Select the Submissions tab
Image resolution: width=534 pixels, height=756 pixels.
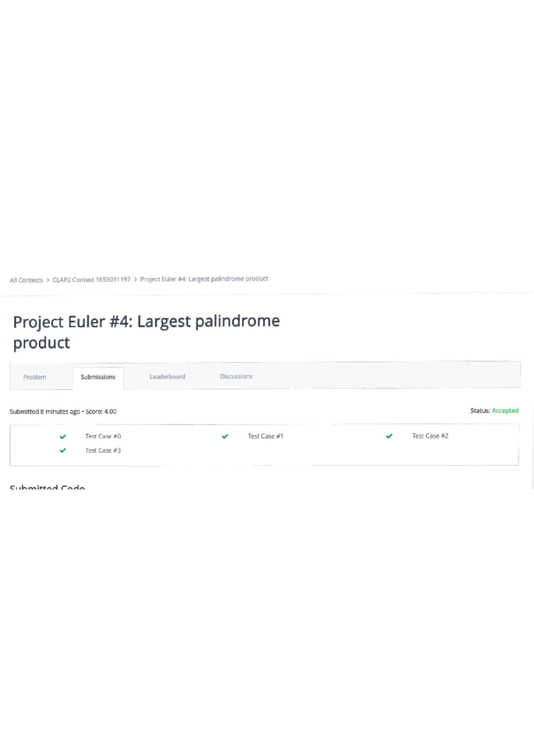pyautogui.click(x=98, y=377)
